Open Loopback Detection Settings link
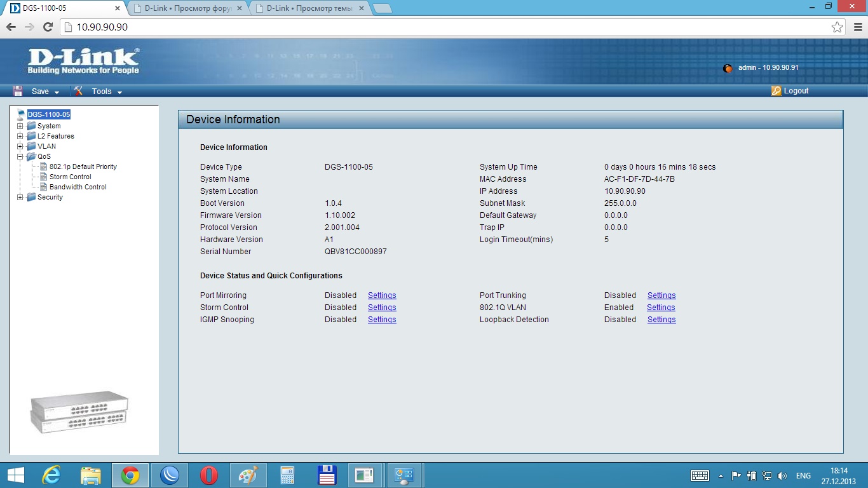868x488 pixels. (x=661, y=320)
